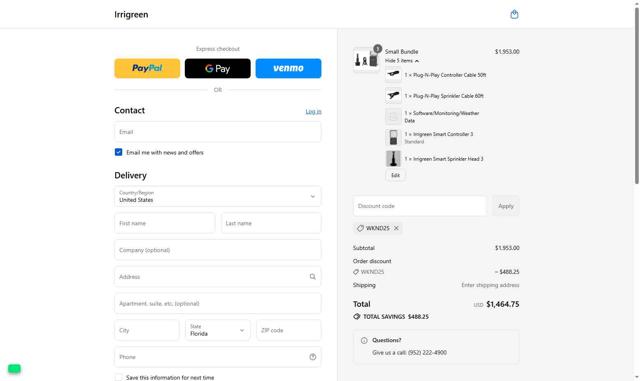Check Save this information for next time
Screen dimensions: 640x381
point(118,378)
